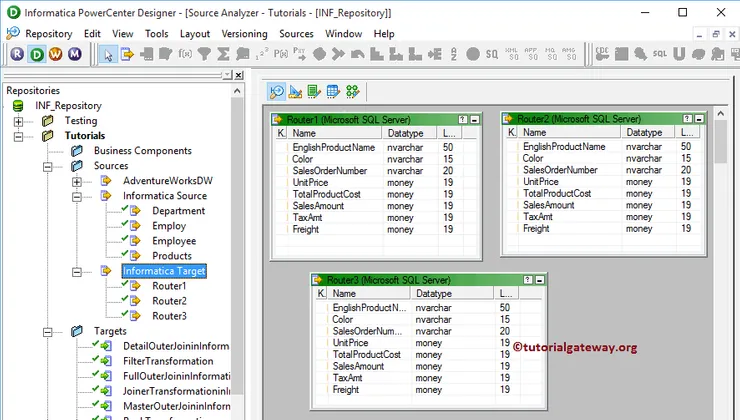Open the Edit menu
740x420 pixels.
tap(92, 34)
